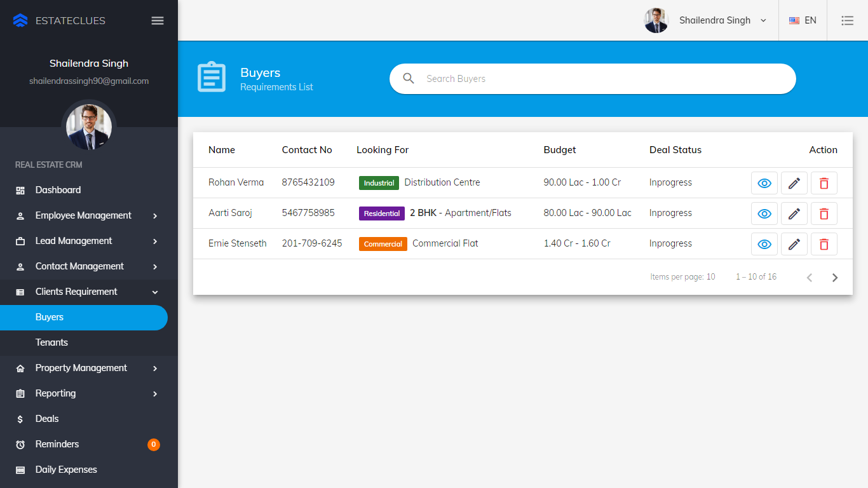Open the Tenants submenu item
This screenshot has height=488, width=868.
(x=51, y=342)
